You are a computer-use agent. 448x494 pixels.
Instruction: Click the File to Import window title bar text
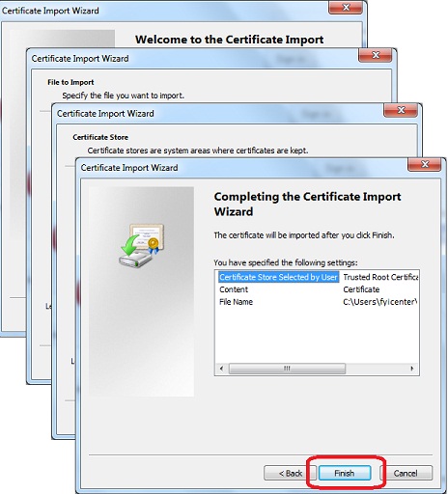pyautogui.click(x=80, y=59)
